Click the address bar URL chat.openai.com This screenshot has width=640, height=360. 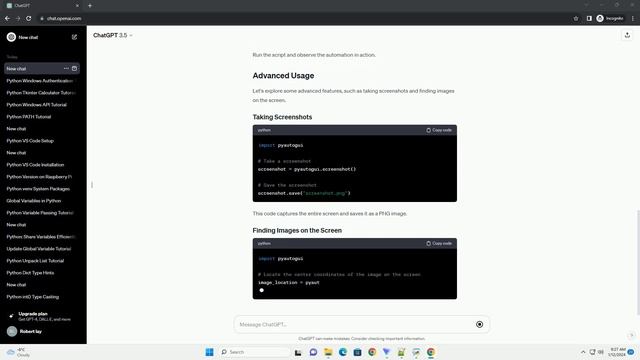click(64, 18)
